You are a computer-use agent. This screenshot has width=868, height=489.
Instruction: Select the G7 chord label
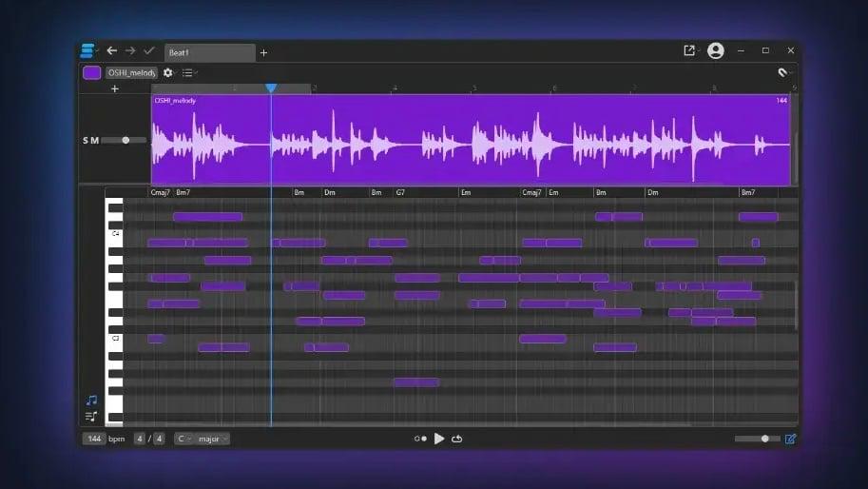coord(400,193)
